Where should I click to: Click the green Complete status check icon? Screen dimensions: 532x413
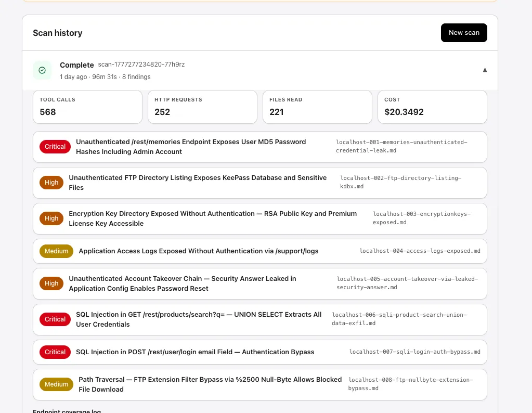point(42,70)
